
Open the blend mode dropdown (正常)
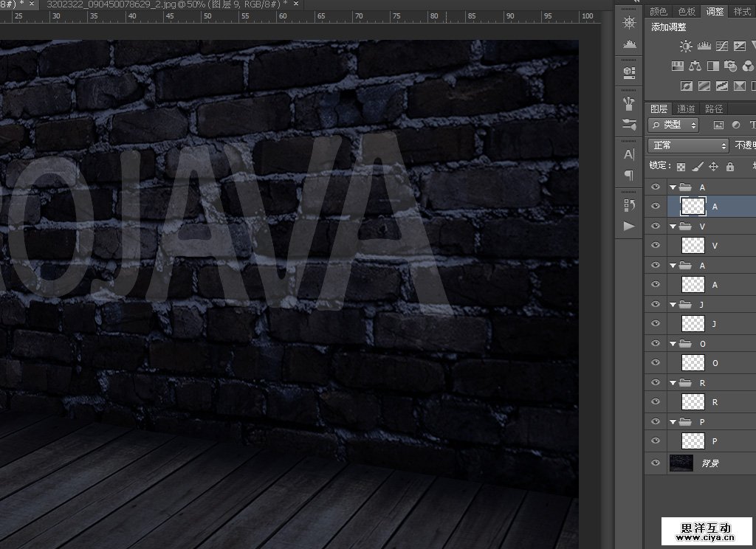[x=688, y=146]
